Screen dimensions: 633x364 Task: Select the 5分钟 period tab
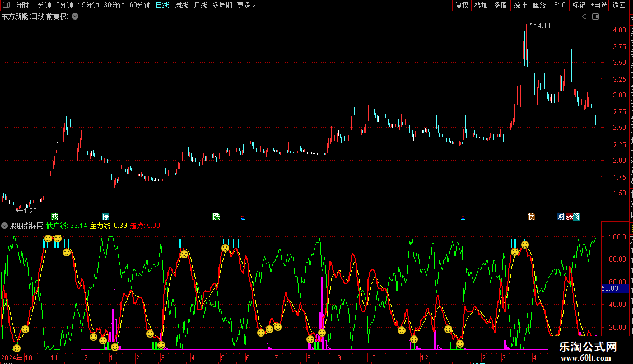point(64,5)
